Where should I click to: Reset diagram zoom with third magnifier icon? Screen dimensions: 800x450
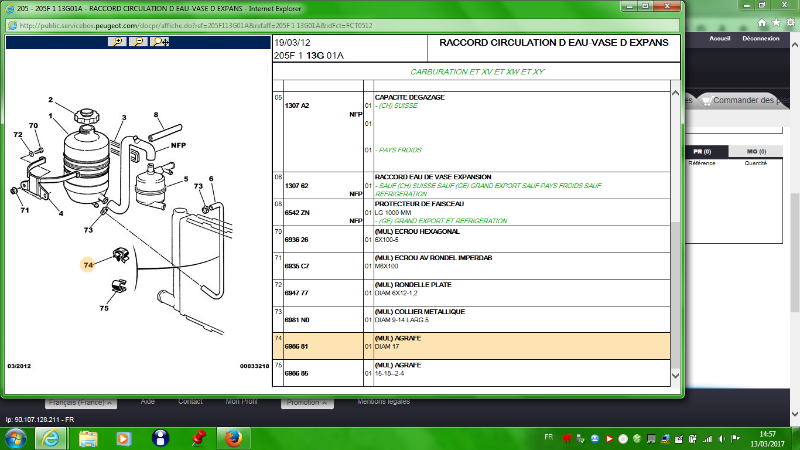[160, 42]
